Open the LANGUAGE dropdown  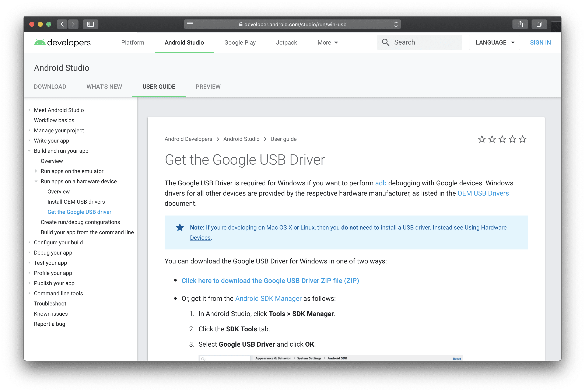(x=494, y=42)
